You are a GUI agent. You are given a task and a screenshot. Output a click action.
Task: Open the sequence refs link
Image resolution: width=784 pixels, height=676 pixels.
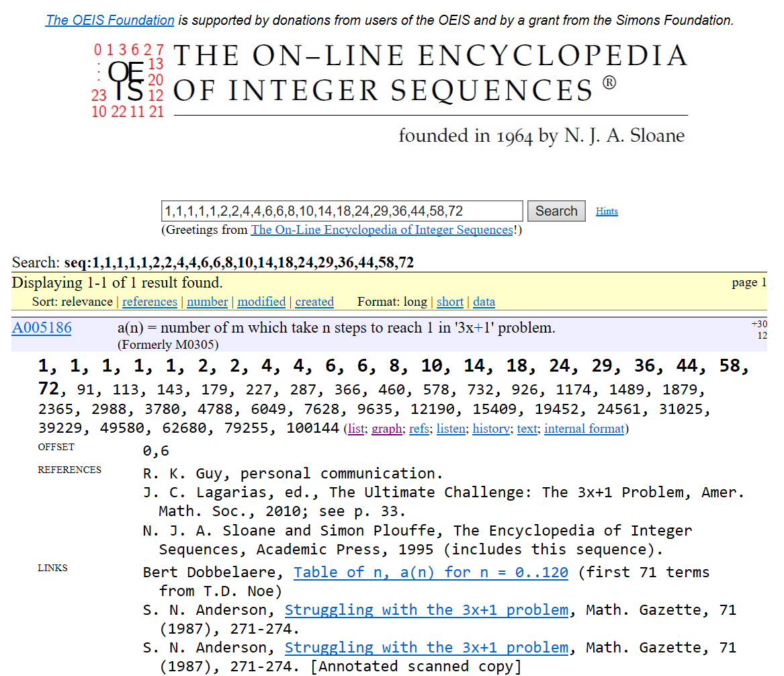(x=419, y=429)
